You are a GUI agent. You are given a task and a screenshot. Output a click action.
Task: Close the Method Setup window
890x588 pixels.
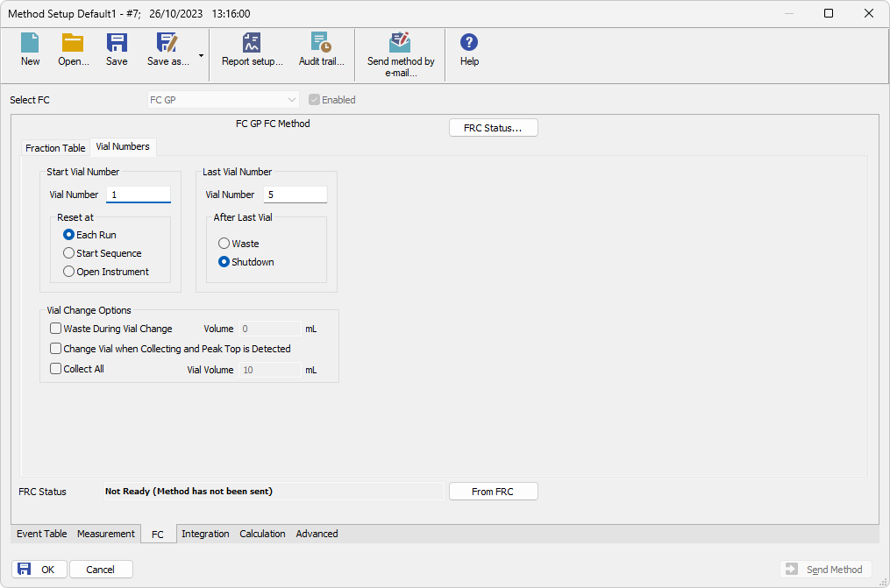(x=868, y=13)
